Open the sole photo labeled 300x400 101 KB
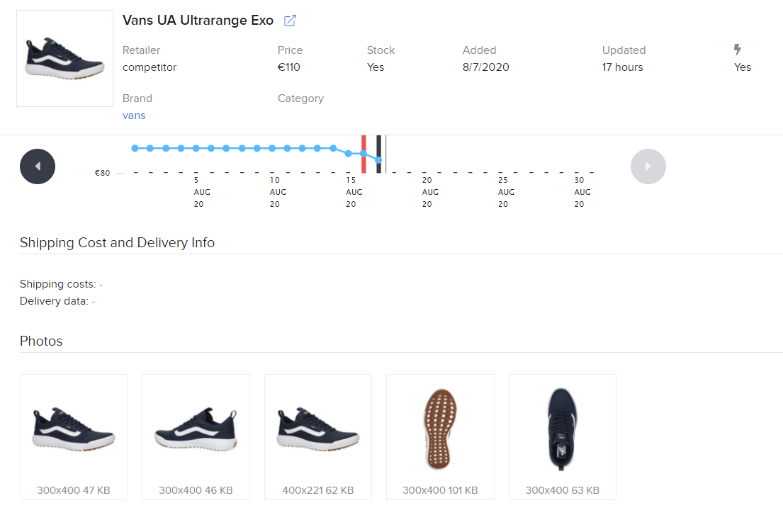783x532 pixels. click(x=441, y=436)
